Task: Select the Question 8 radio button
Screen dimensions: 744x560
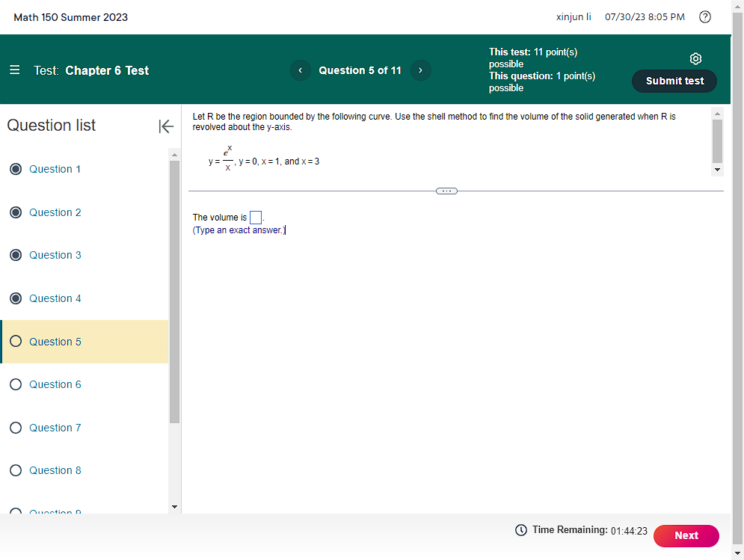Action: tap(16, 470)
